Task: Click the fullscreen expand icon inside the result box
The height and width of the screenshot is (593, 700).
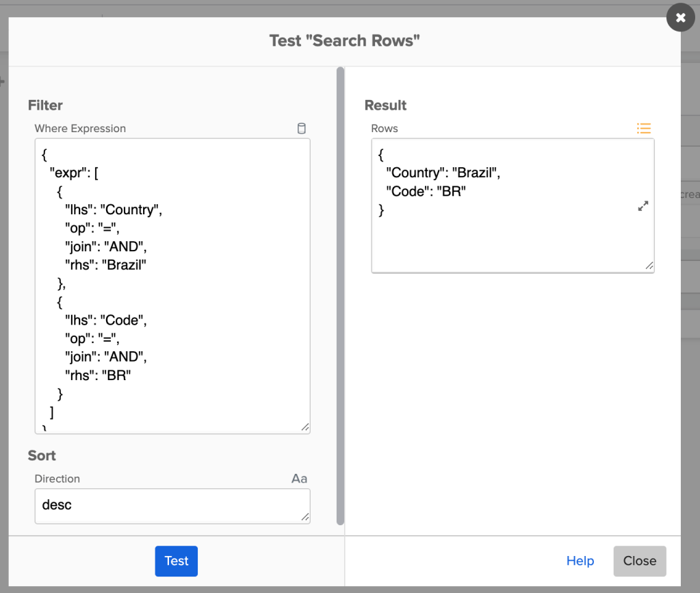Action: [643, 205]
